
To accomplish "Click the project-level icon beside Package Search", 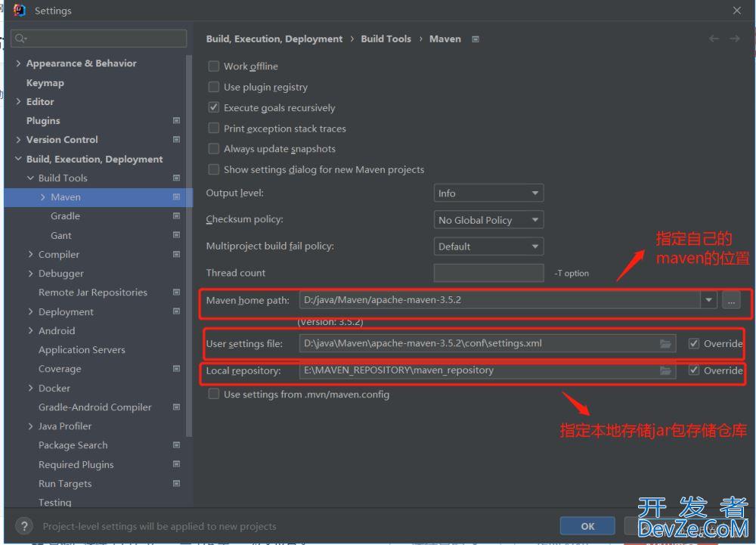I will click(x=176, y=444).
